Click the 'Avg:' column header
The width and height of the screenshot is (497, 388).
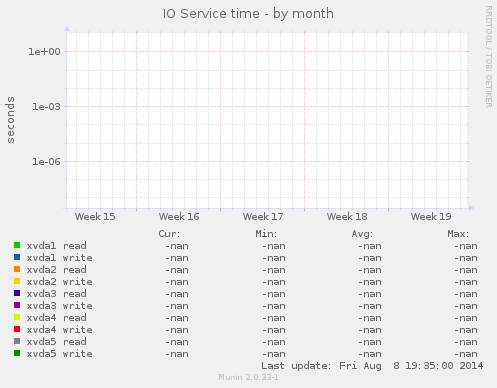point(362,234)
